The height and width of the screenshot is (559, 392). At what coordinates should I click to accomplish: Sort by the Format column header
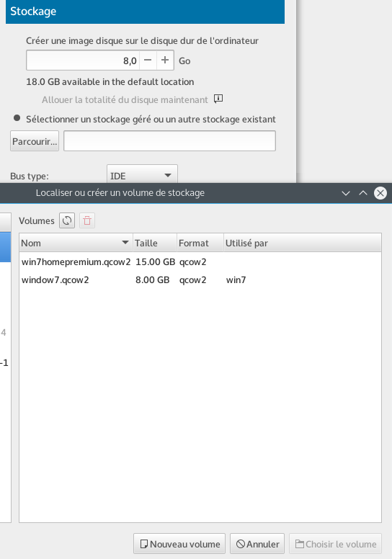coord(200,243)
